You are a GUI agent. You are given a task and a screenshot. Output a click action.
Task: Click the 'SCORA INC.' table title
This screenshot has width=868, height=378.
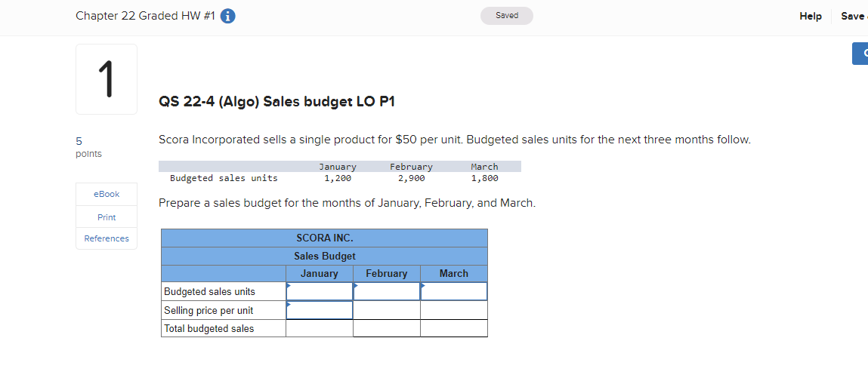pos(324,238)
